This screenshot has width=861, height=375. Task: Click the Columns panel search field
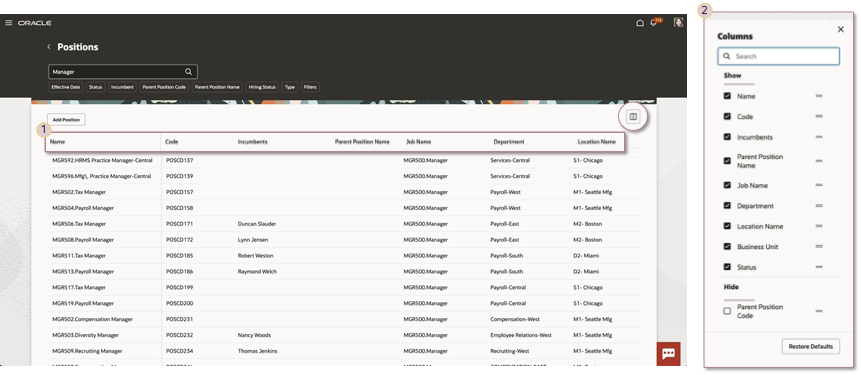click(x=778, y=56)
